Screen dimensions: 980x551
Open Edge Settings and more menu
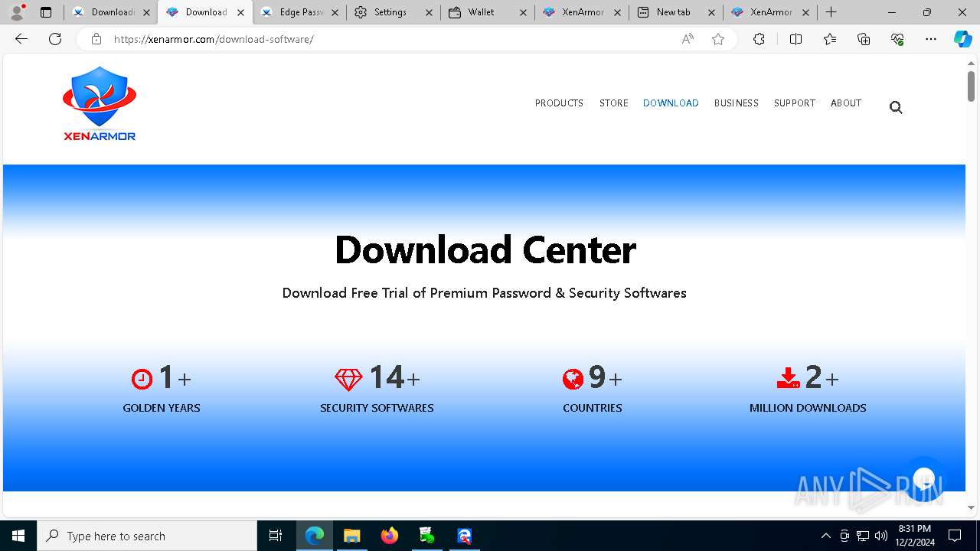[931, 39]
